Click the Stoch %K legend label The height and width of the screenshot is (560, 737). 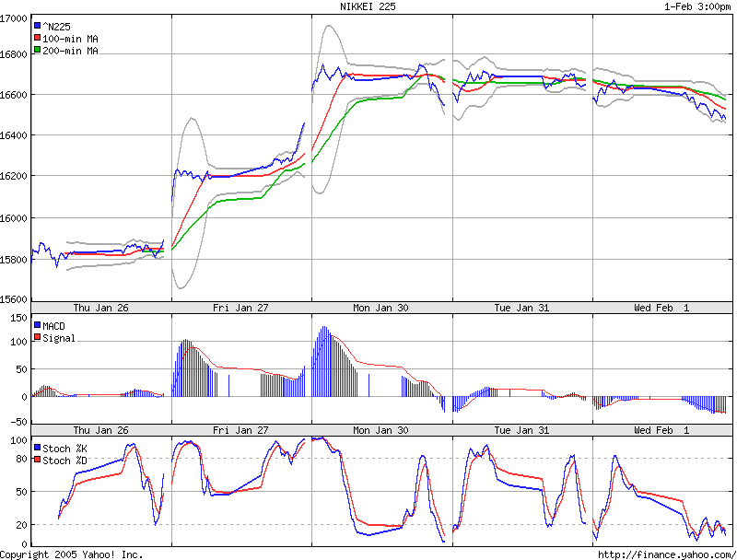point(64,449)
